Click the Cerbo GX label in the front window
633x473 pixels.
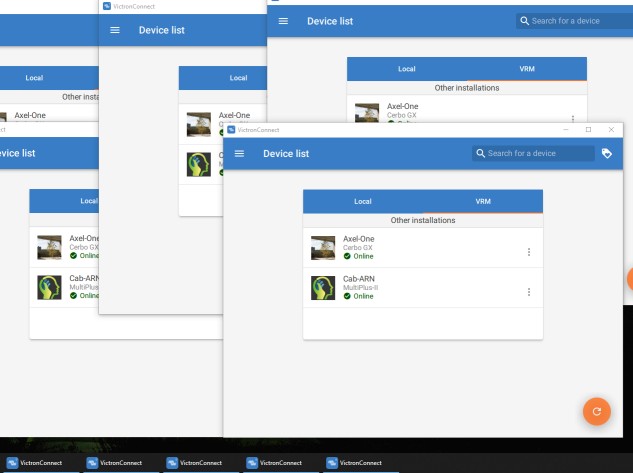[x=358, y=248]
